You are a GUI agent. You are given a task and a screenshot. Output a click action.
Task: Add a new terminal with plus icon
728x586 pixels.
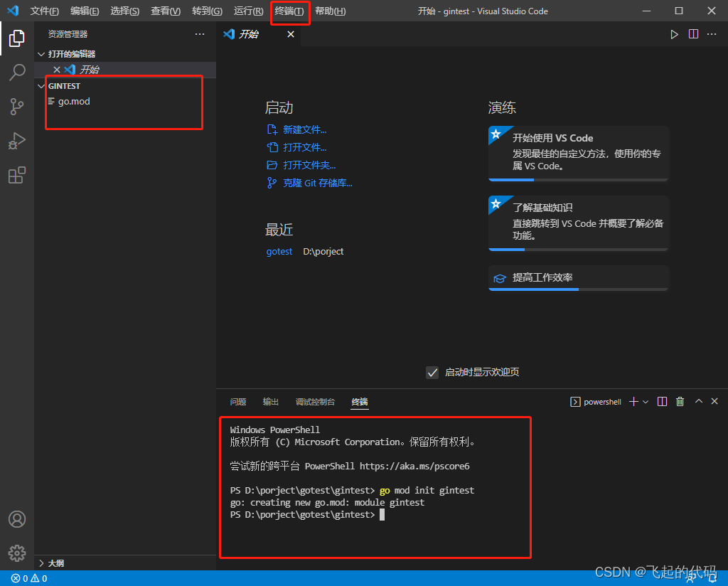pyautogui.click(x=633, y=402)
